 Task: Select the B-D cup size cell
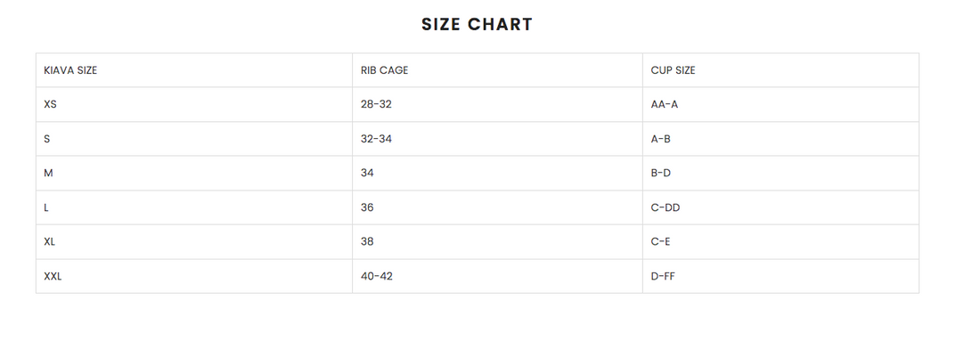pyautogui.click(x=780, y=173)
